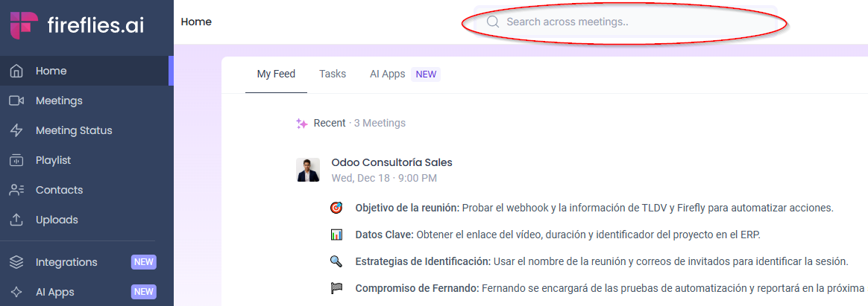Open the Odoo Consultoría Sales meeting title
This screenshot has height=306, width=868.
391,162
